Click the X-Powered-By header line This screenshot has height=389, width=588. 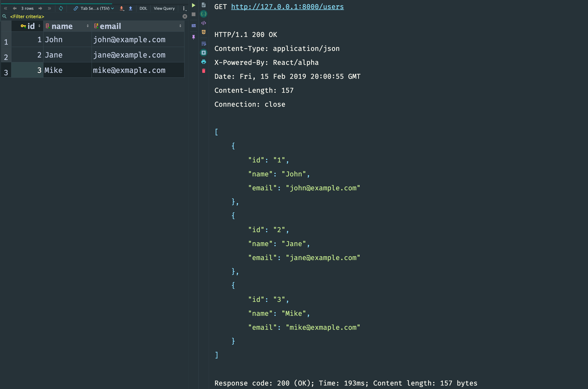click(267, 63)
